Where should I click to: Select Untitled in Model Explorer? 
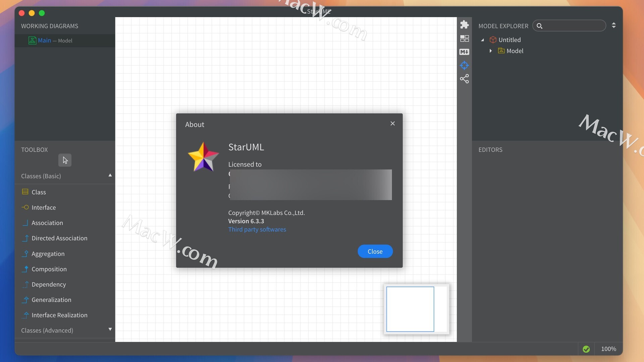pos(509,40)
